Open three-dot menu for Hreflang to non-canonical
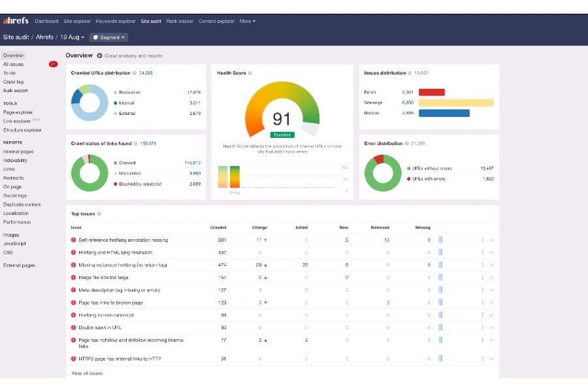 [482, 315]
